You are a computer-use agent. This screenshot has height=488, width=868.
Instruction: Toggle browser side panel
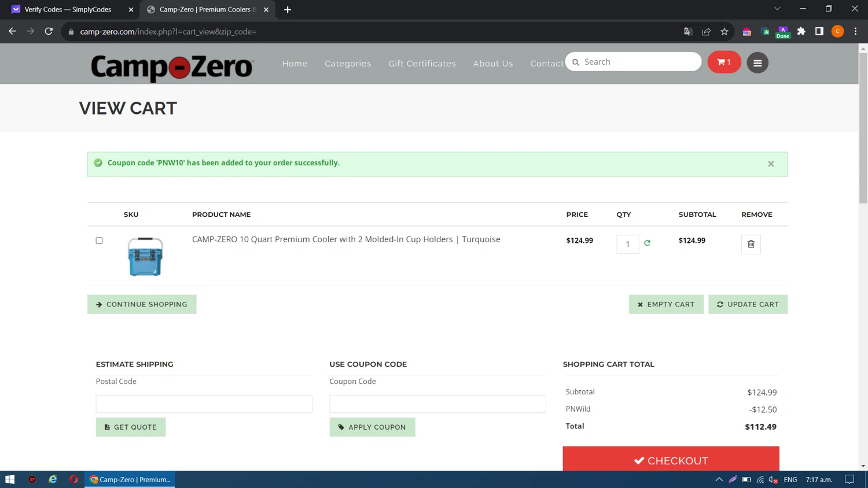point(819,31)
